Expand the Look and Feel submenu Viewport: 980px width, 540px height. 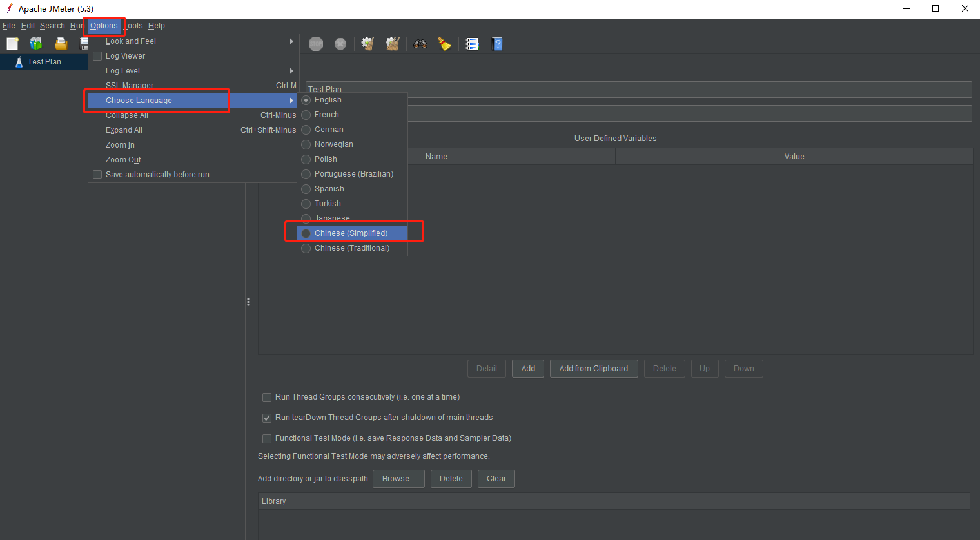192,41
